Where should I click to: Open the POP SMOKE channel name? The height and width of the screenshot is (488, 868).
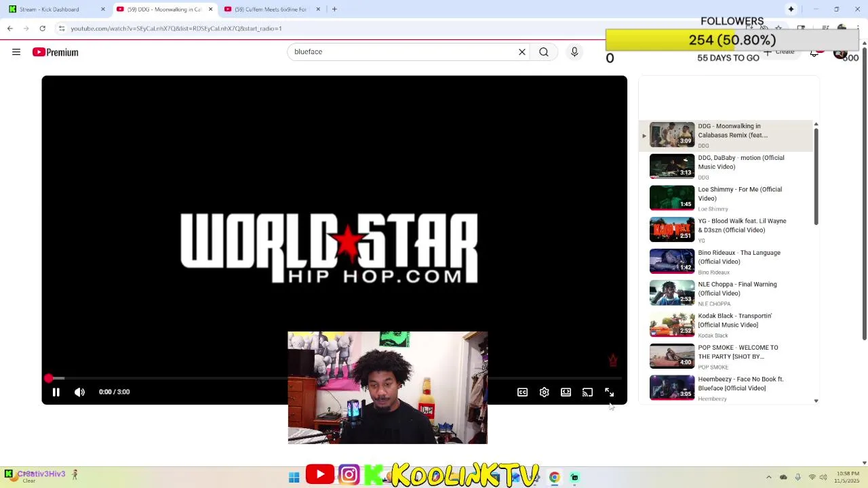(x=713, y=367)
